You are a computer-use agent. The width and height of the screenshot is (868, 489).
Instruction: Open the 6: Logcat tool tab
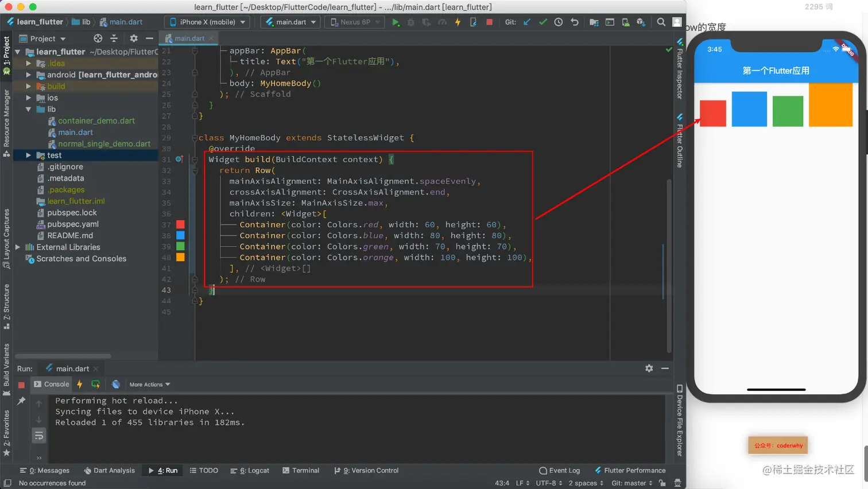(250, 471)
